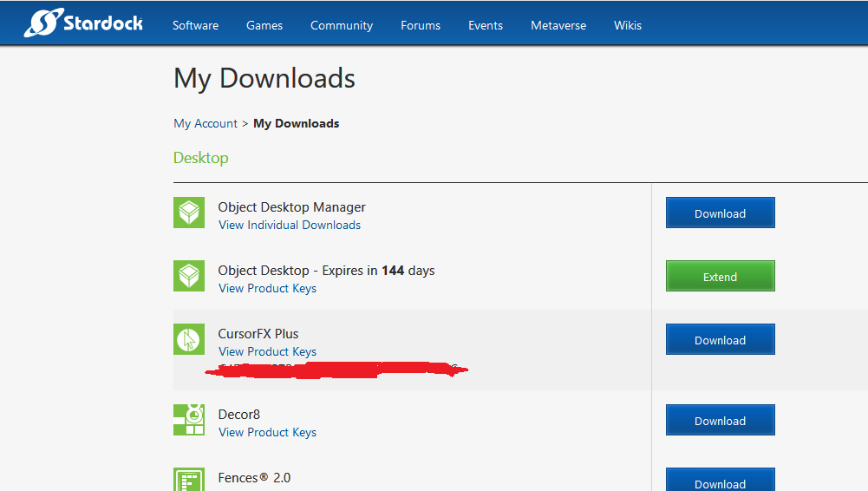Click the CursorFX Plus product icon
This screenshot has height=491, width=868.
[x=189, y=340]
